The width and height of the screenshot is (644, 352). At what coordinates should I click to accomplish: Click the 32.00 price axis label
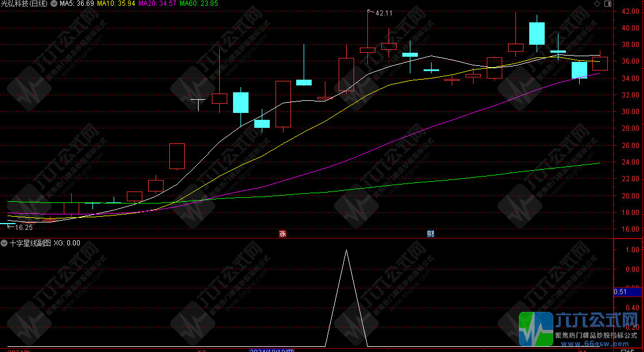click(630, 95)
